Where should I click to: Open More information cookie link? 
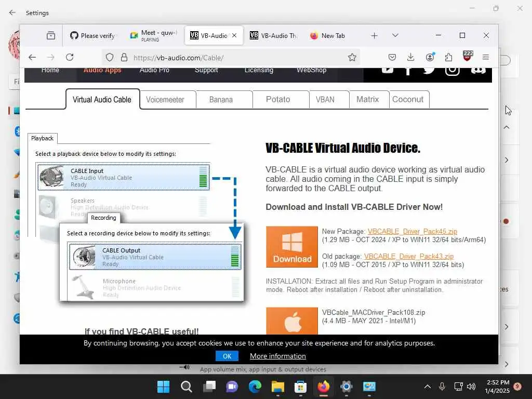pos(278,356)
